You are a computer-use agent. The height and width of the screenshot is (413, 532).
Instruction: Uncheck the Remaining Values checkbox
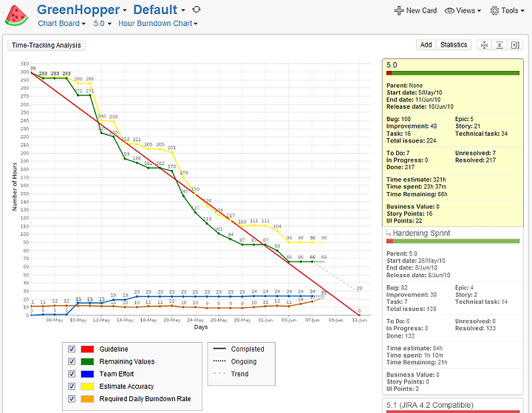[72, 361]
